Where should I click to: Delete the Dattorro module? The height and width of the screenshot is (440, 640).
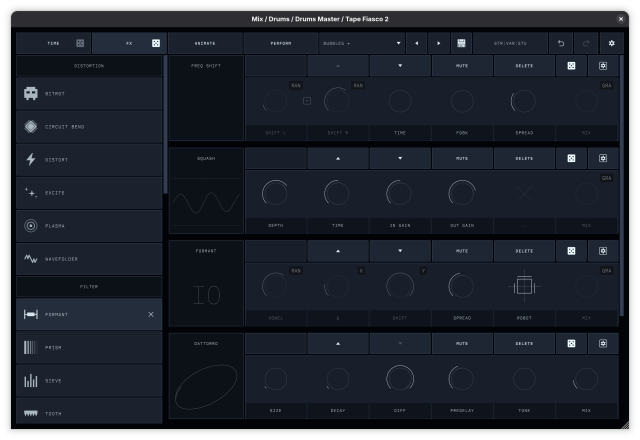[x=524, y=344]
